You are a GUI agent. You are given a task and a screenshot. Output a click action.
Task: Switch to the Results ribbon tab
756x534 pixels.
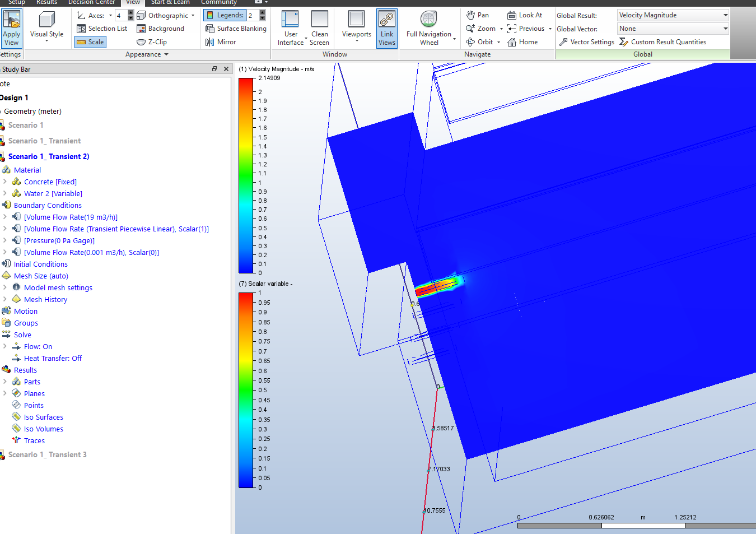(46, 2)
